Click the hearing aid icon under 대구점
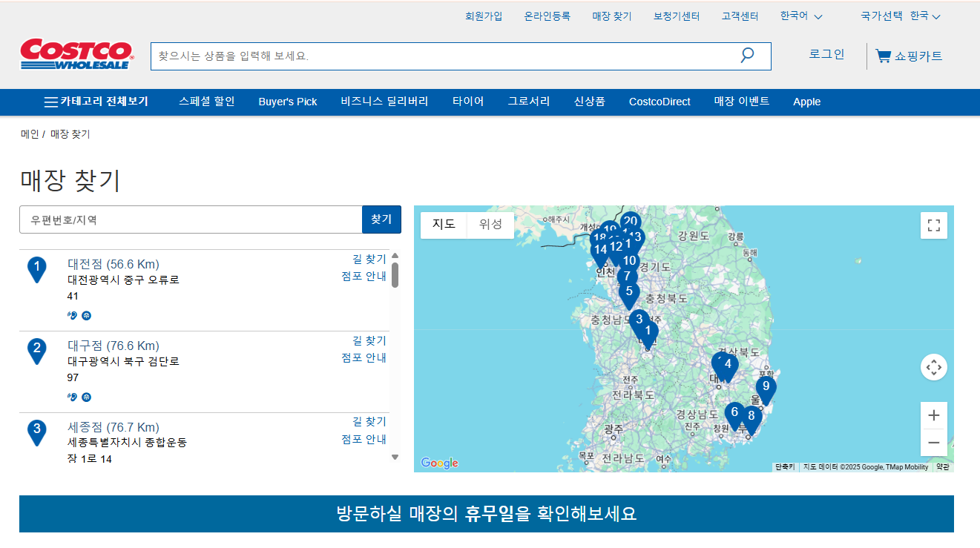The width and height of the screenshot is (980, 548). 72,397
